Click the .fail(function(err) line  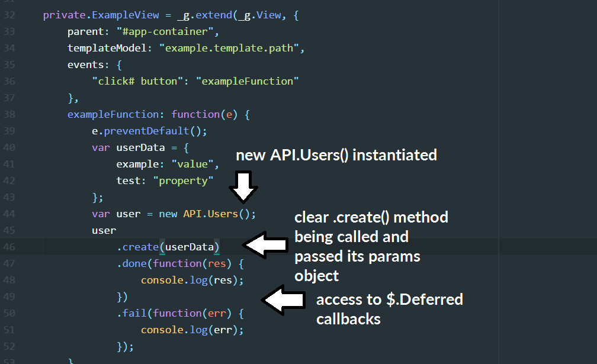point(179,313)
